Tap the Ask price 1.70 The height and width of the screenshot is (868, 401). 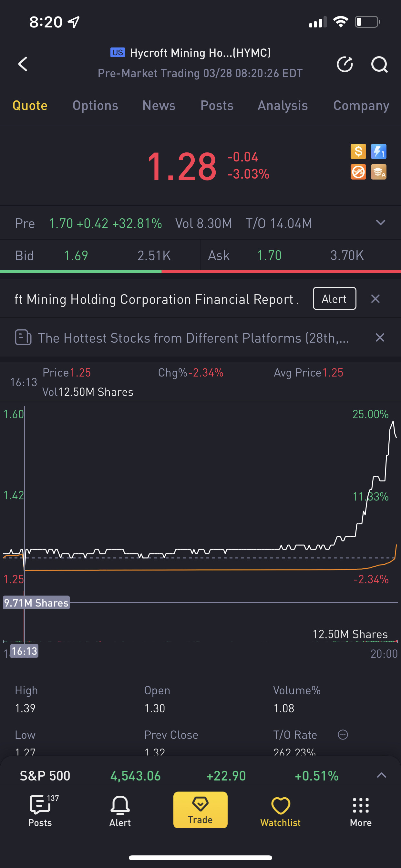(x=269, y=255)
